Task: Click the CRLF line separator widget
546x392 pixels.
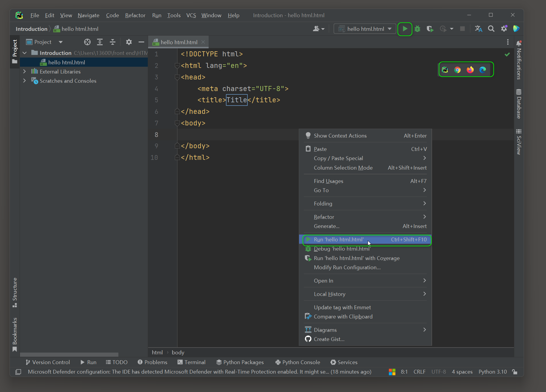Action: (x=419, y=372)
